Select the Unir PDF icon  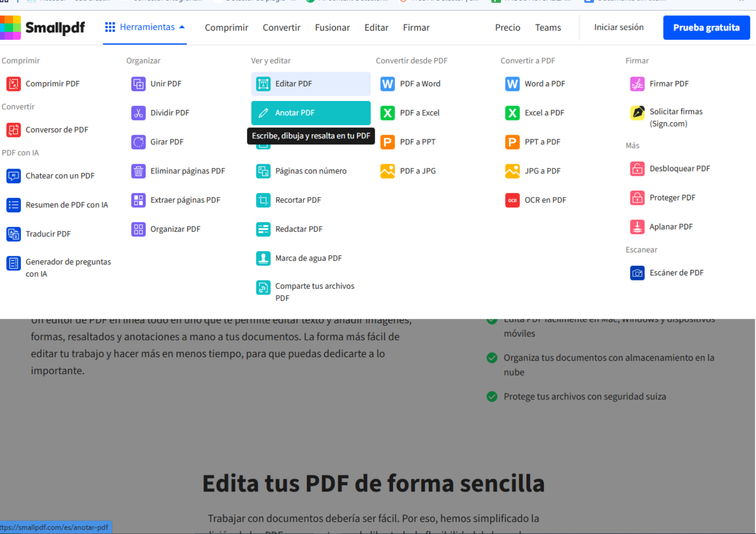click(138, 84)
